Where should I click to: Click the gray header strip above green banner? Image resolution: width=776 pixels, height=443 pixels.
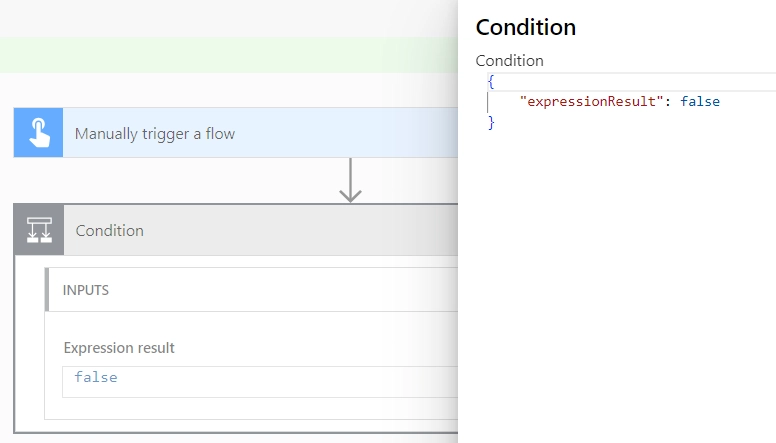point(229,19)
